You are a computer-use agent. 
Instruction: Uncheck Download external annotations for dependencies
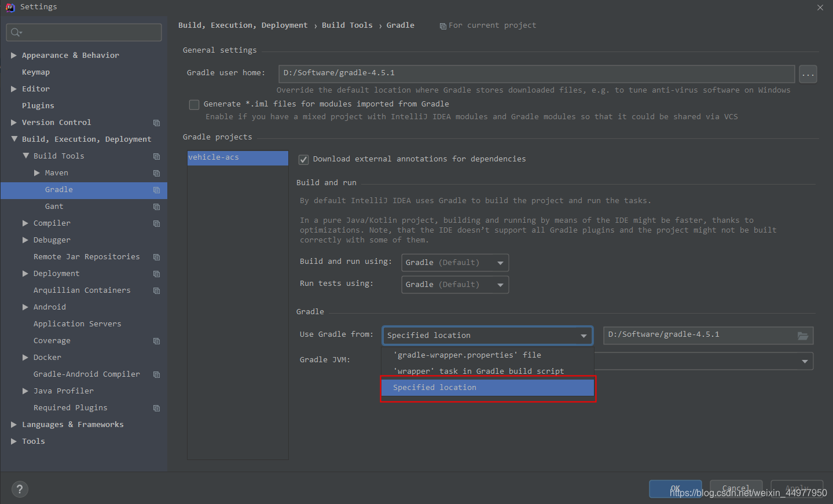pos(303,160)
